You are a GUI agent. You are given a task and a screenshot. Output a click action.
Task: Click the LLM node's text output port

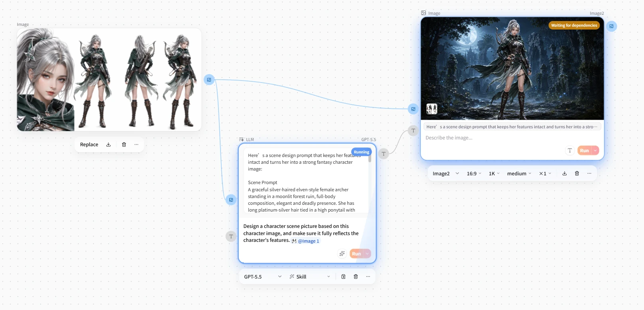[x=384, y=154]
